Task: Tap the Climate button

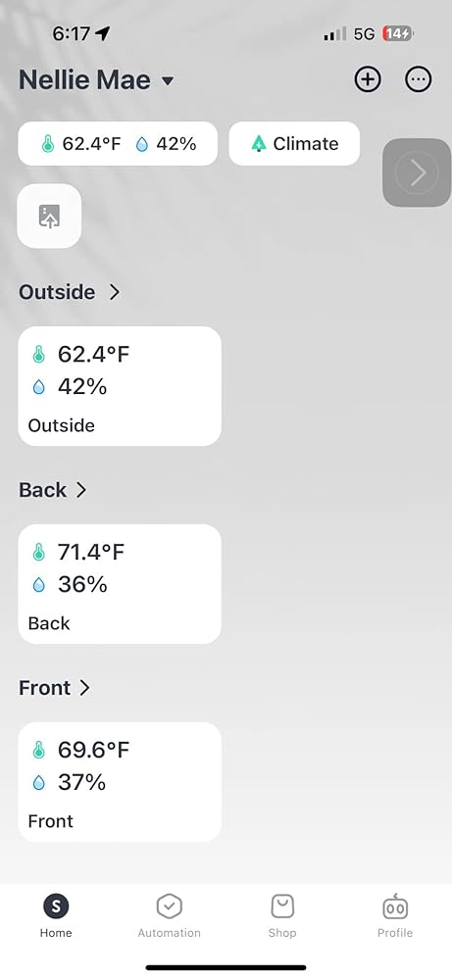Action: (294, 144)
